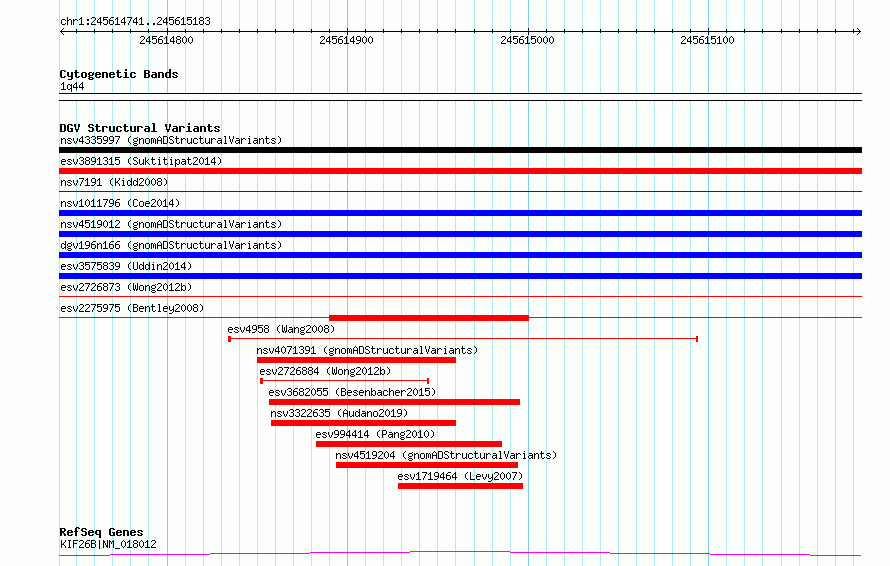This screenshot has width=890, height=566.
Task: Click the 245615000 ruler tick label
Action: click(527, 40)
